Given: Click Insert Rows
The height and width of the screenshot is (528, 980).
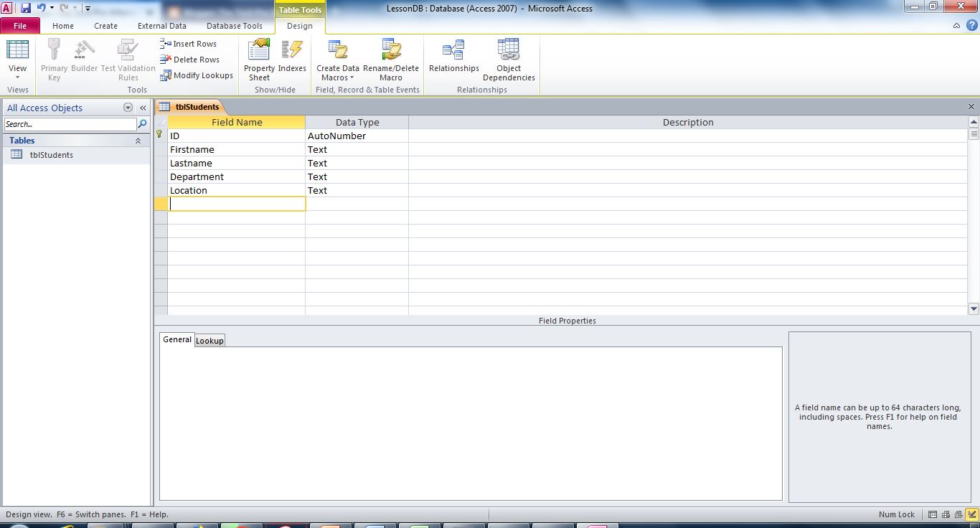Looking at the screenshot, I should (x=188, y=44).
